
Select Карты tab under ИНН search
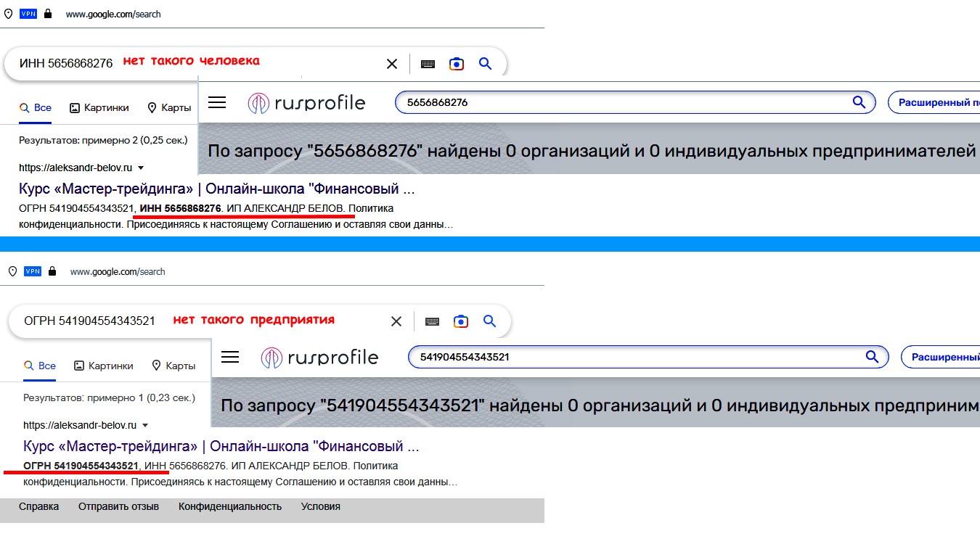point(169,107)
